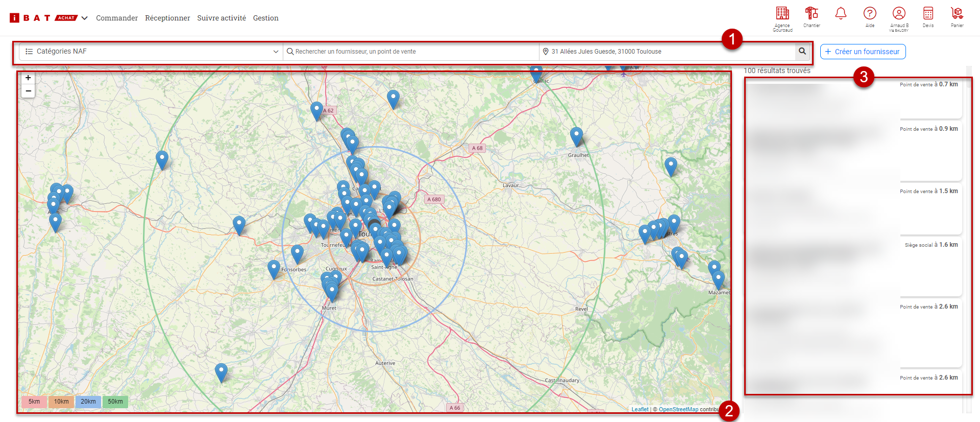
Task: Toggle the 5km radius filter
Action: (34, 402)
